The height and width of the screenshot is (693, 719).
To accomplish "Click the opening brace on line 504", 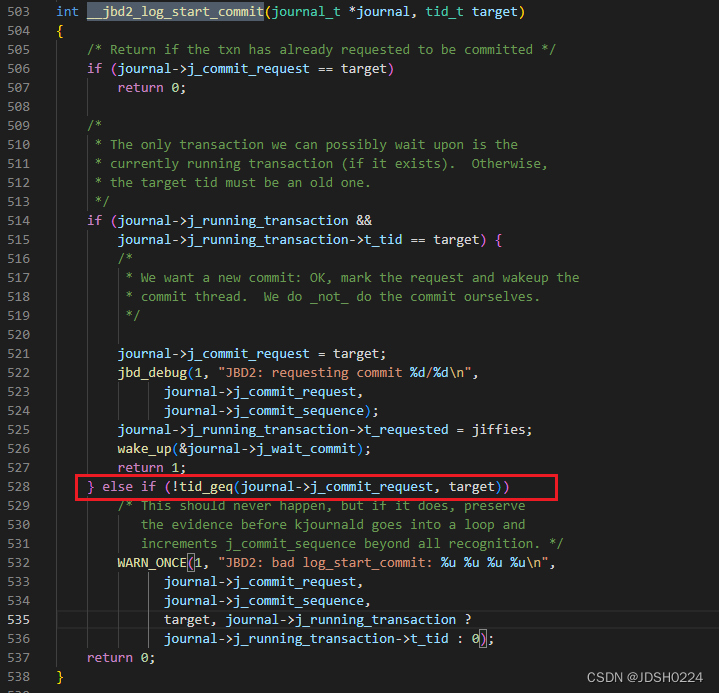I will [x=60, y=31].
